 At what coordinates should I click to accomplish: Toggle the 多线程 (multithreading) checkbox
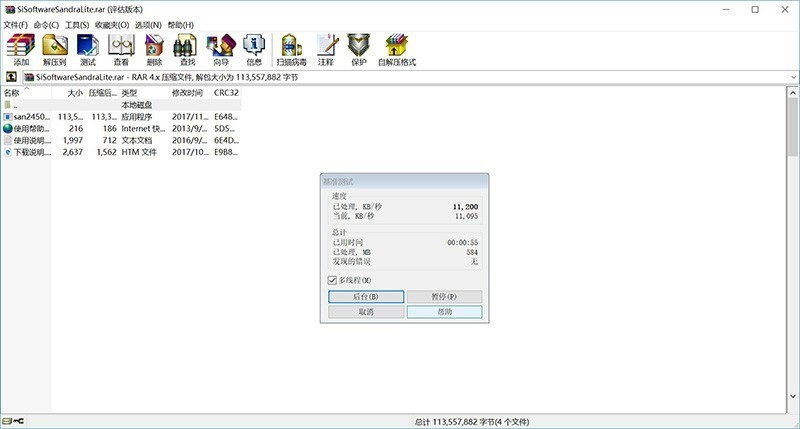[333, 280]
